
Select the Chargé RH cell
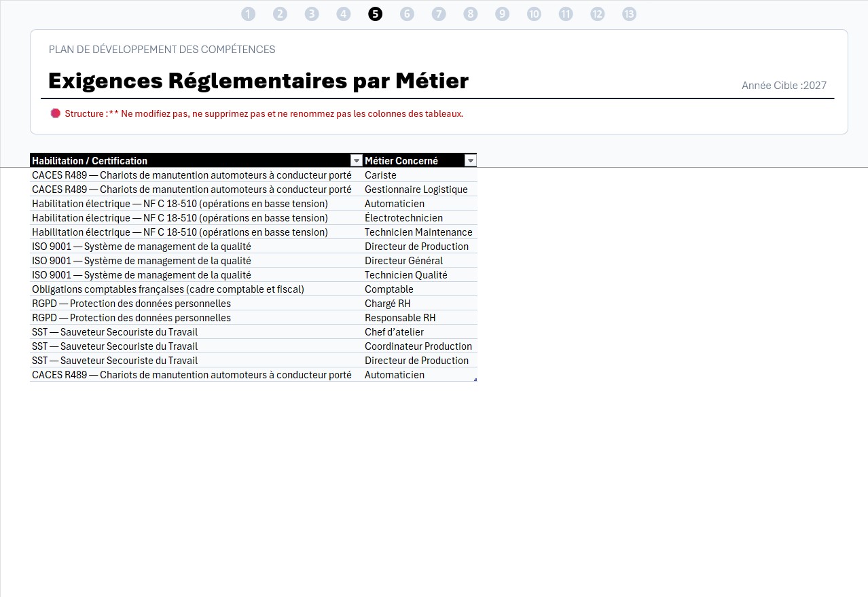click(420, 304)
